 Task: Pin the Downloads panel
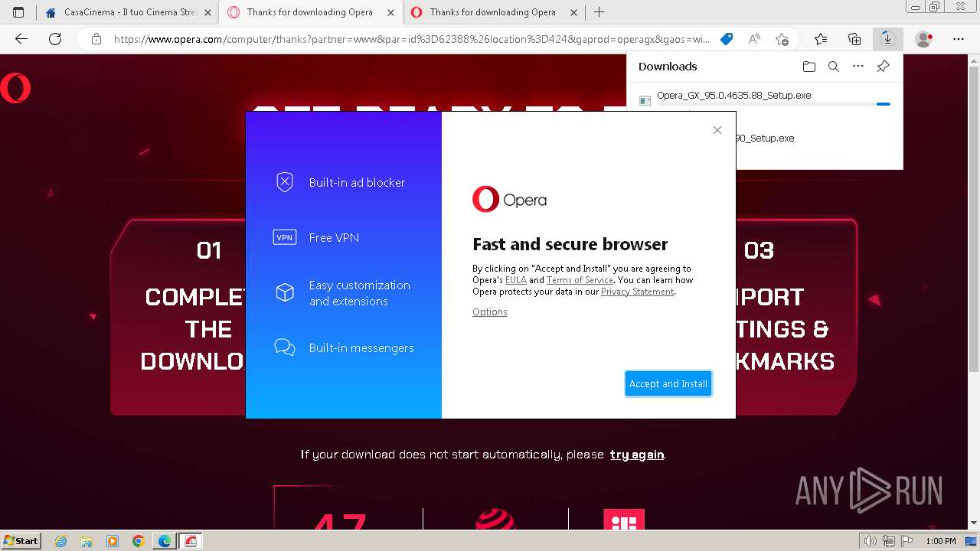(883, 67)
